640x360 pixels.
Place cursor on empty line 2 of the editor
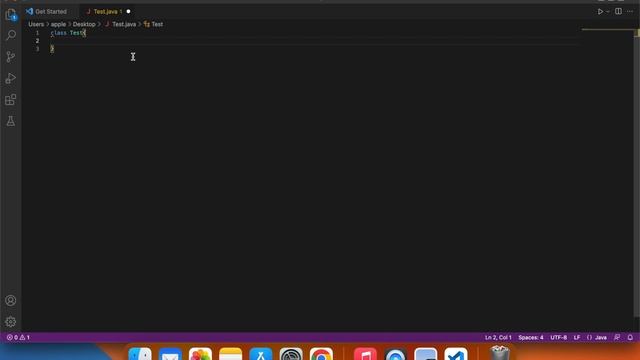(x=314, y=41)
